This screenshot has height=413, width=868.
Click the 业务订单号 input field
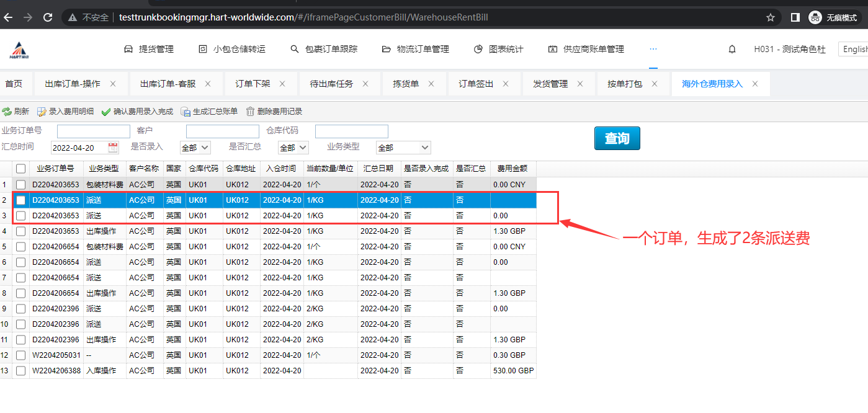click(94, 131)
